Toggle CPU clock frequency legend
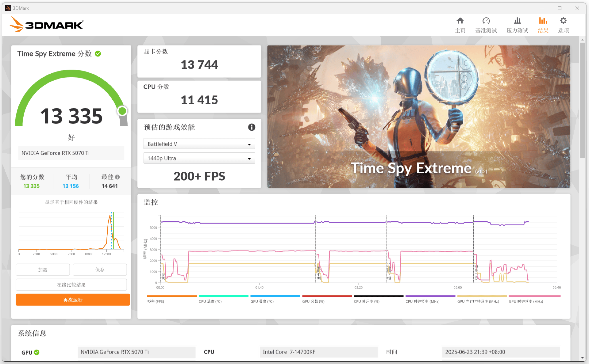This screenshot has height=364, width=589. (x=430, y=299)
